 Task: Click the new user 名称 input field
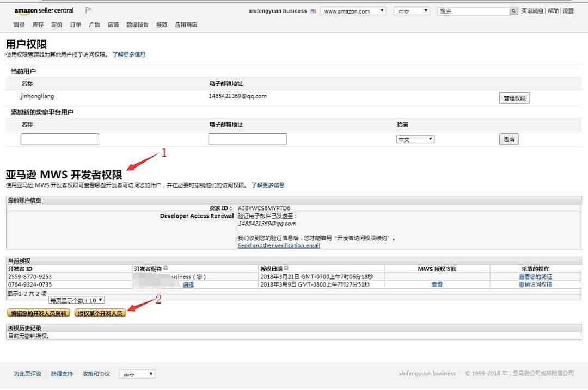pos(60,139)
